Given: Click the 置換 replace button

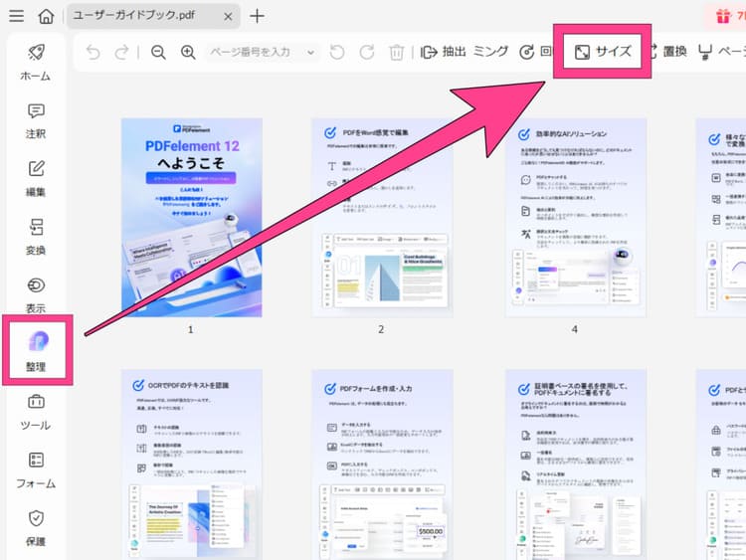Looking at the screenshot, I should click(668, 52).
